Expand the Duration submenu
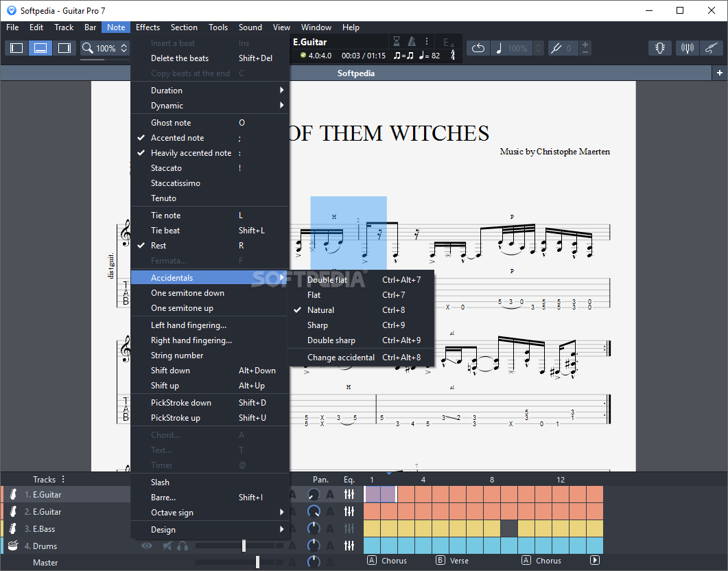 (x=210, y=91)
